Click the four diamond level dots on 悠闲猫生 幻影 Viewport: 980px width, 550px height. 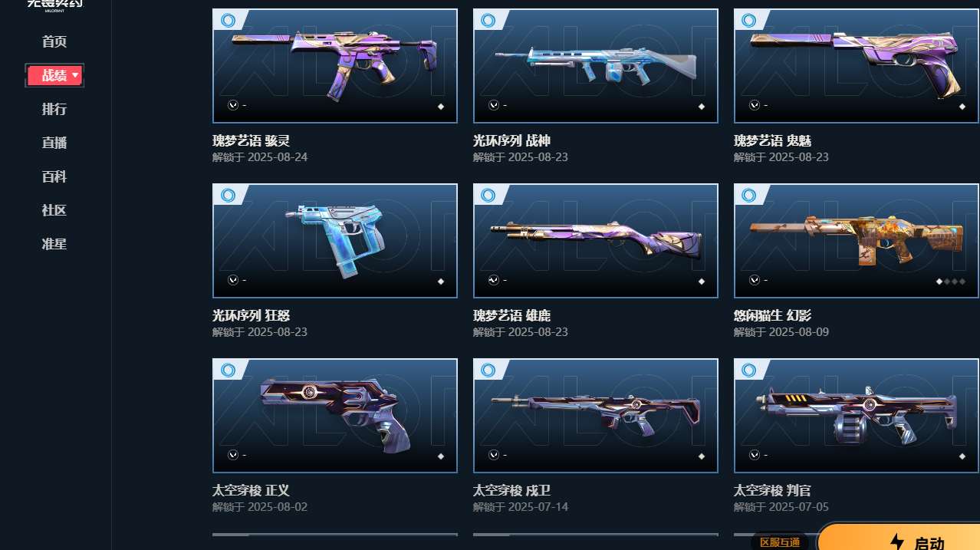(951, 282)
